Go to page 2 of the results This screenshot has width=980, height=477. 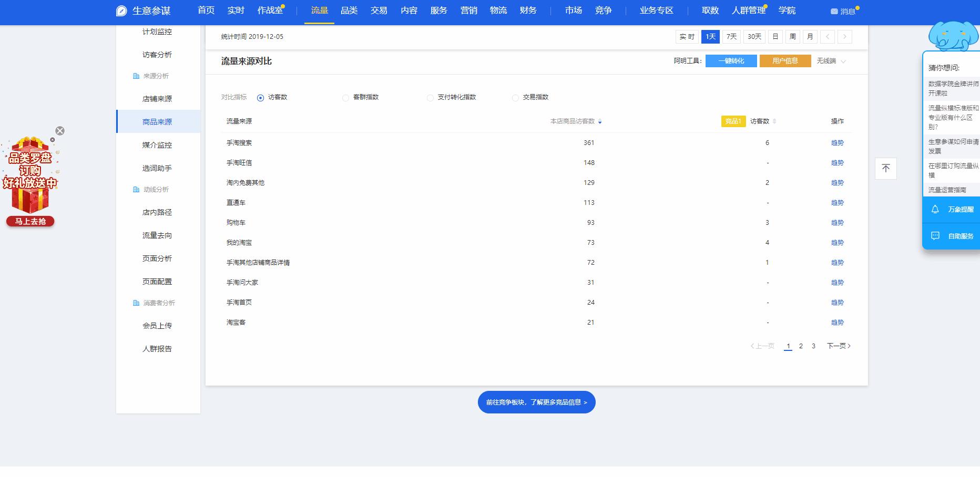coord(801,346)
